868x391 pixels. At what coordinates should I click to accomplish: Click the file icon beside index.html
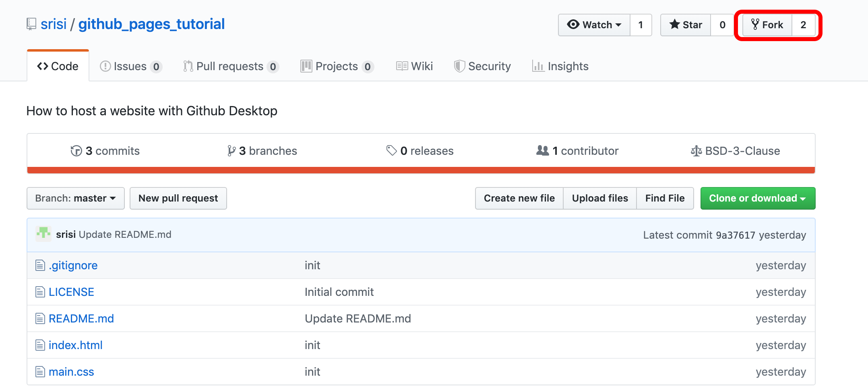pyautogui.click(x=40, y=345)
